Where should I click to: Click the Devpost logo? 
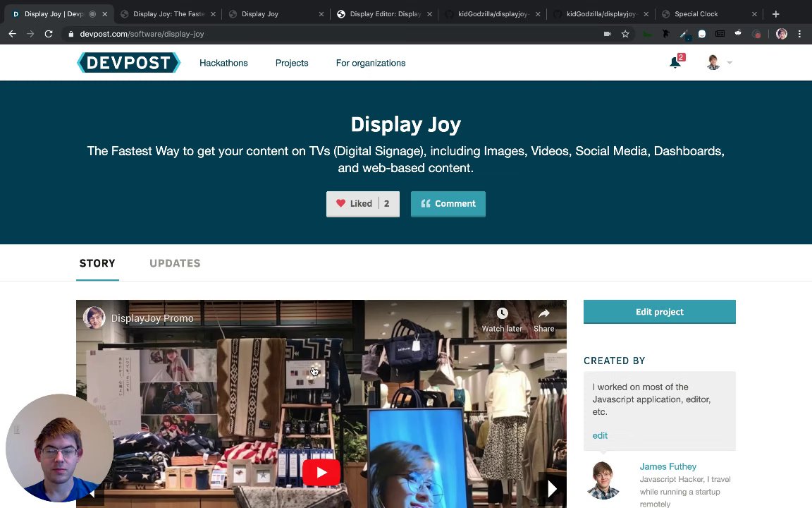coord(128,62)
